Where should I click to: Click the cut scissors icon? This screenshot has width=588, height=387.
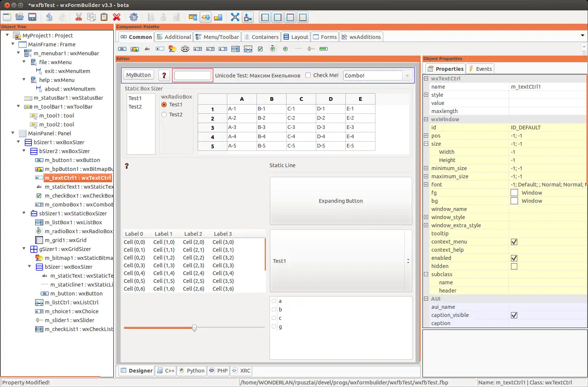pyautogui.click(x=78, y=17)
